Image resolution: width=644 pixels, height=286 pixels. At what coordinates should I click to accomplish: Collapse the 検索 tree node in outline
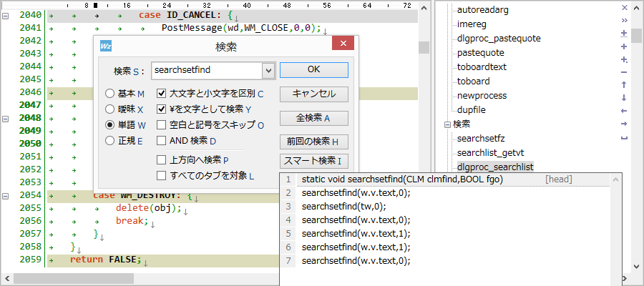[x=448, y=124]
